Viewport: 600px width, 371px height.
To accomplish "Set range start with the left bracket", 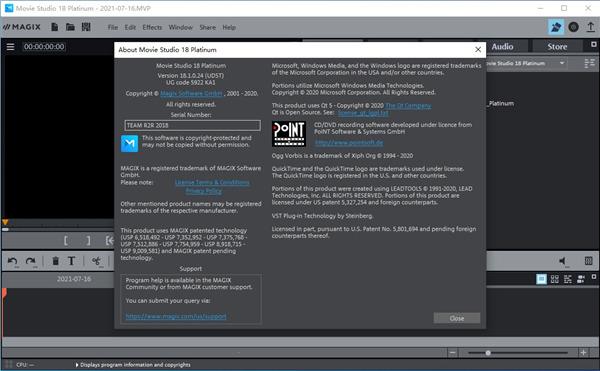I will point(65,241).
